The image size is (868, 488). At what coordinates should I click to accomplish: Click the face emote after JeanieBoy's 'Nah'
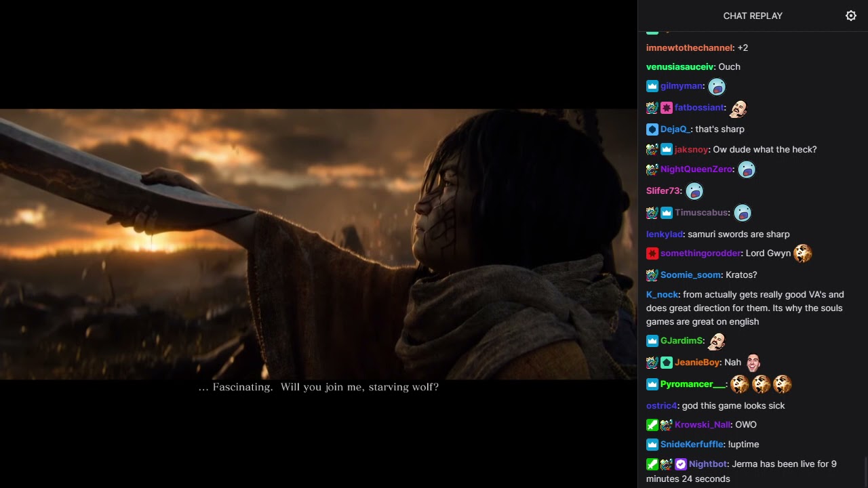point(753,363)
